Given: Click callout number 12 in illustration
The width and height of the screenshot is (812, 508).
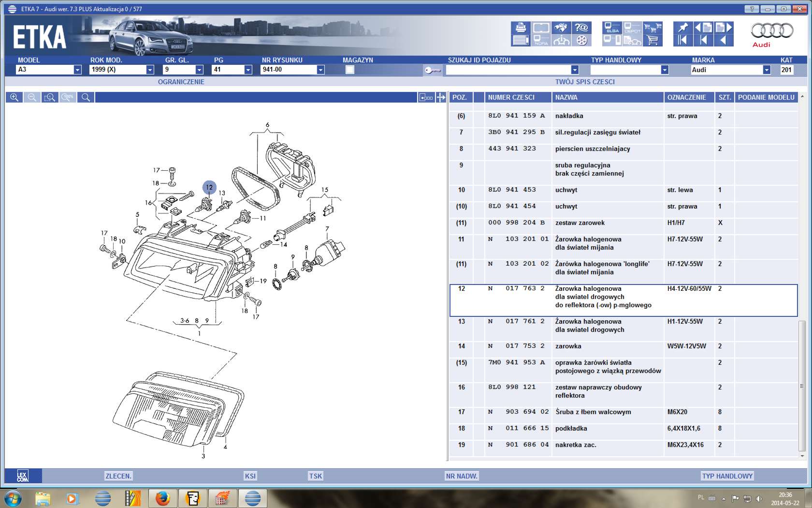Looking at the screenshot, I should 209,187.
